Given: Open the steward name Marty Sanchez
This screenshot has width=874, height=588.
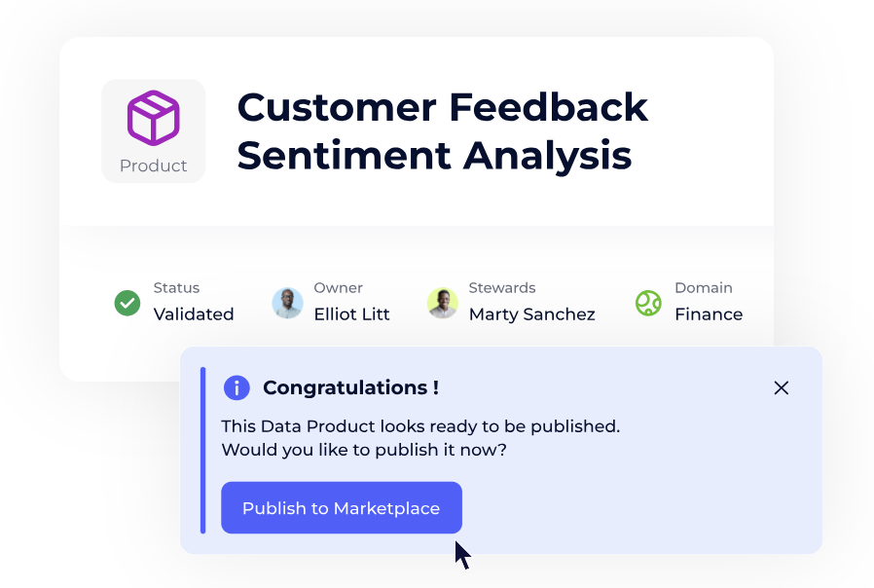Looking at the screenshot, I should [531, 314].
